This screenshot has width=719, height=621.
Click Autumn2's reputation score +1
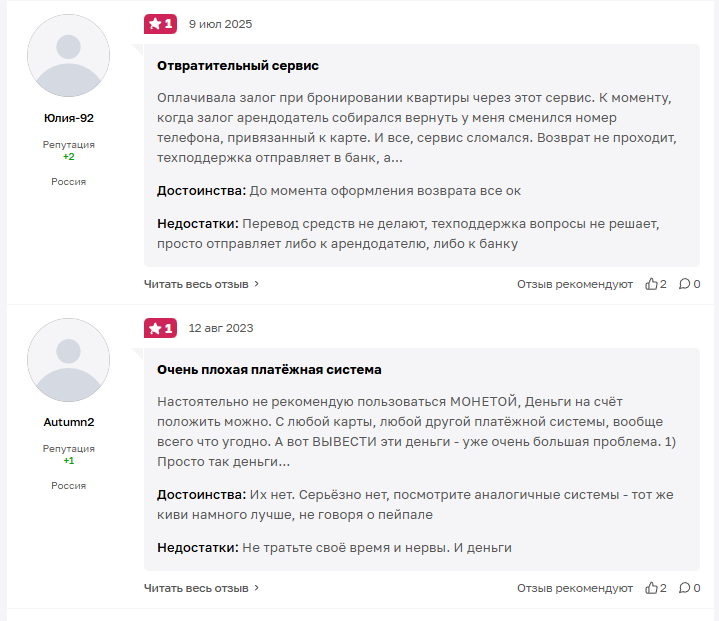click(68, 461)
